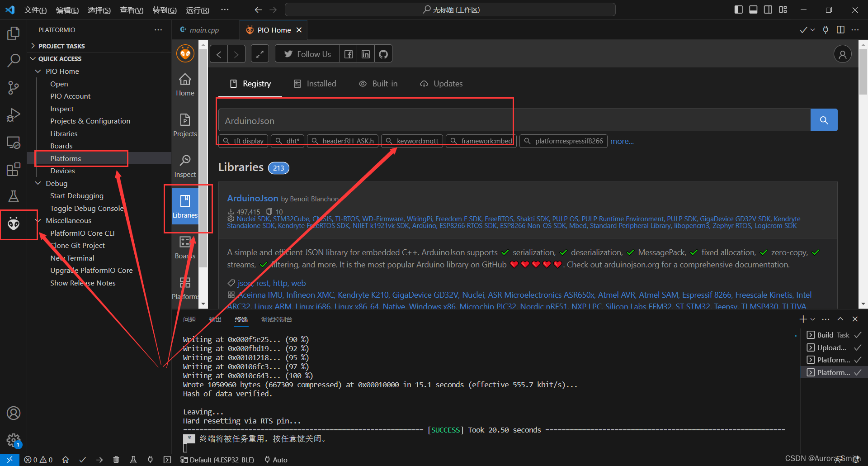Switch to the Installed libraries tab
The image size is (868, 466).
pos(315,84)
